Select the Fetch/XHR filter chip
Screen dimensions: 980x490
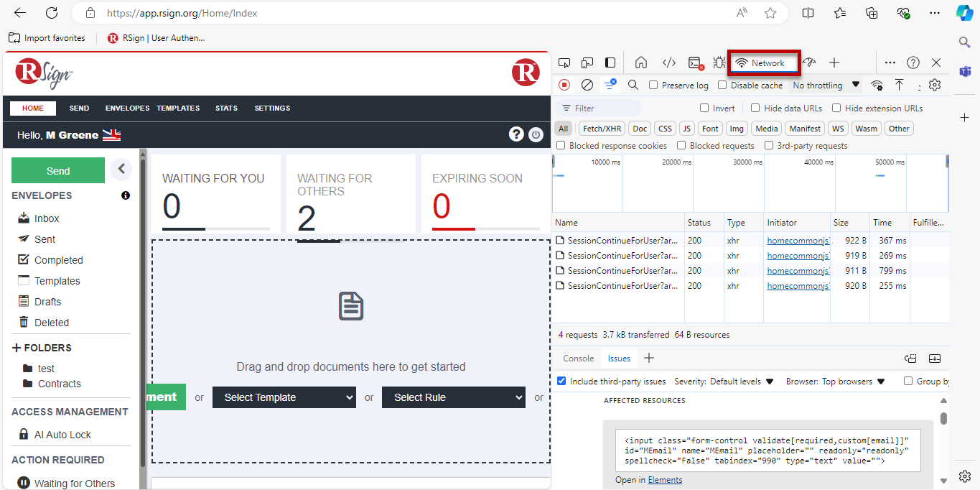[602, 129]
